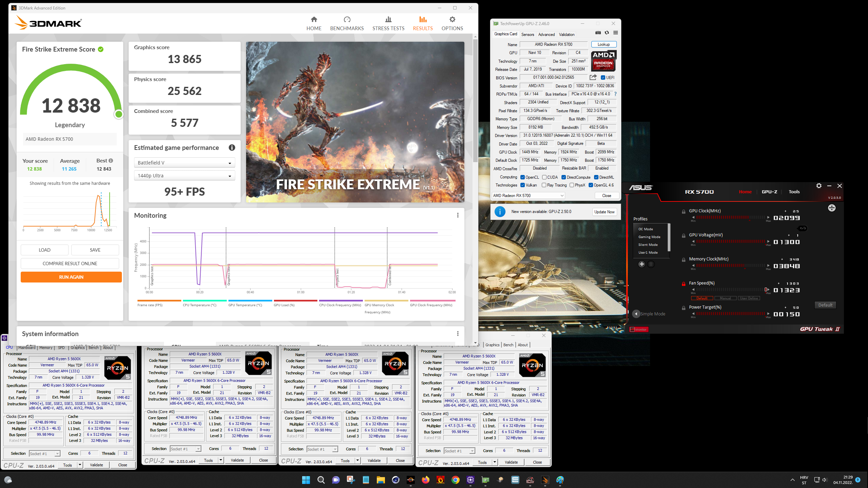Screen dimensions: 868x488
Task: Open Socket #1 dropdown in second CPU-Z window
Action: tap(185, 449)
